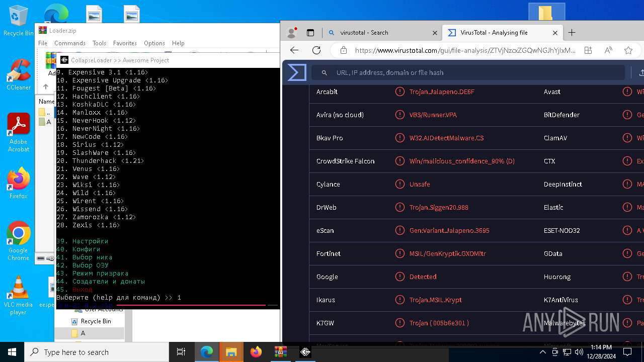Open Options menu in WinRAR
The image size is (644, 362).
point(154,43)
